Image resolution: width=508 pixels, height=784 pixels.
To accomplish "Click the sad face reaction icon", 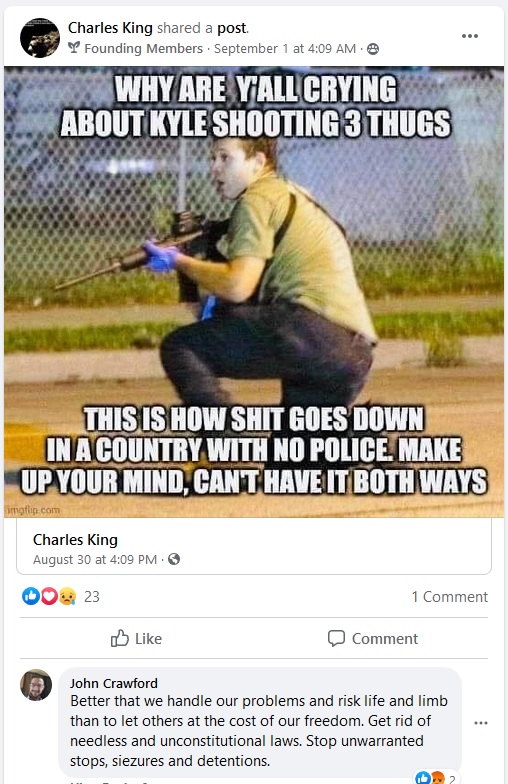I will pyautogui.click(x=67, y=596).
